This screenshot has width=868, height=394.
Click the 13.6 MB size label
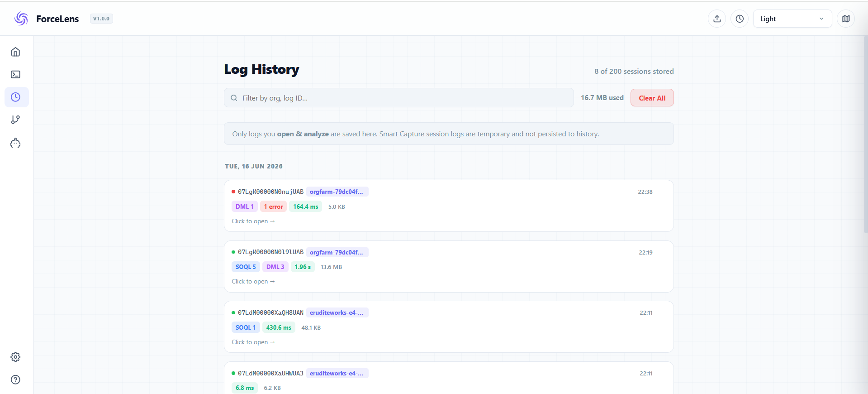click(331, 267)
